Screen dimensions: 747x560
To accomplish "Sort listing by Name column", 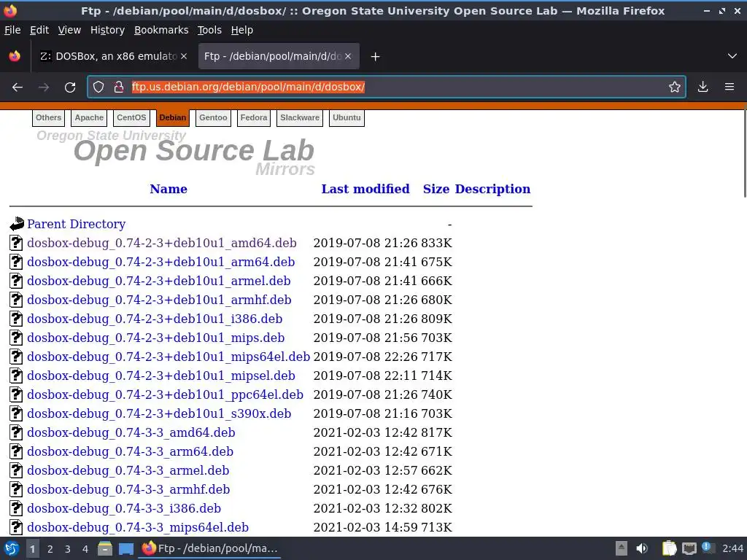I will tap(169, 189).
